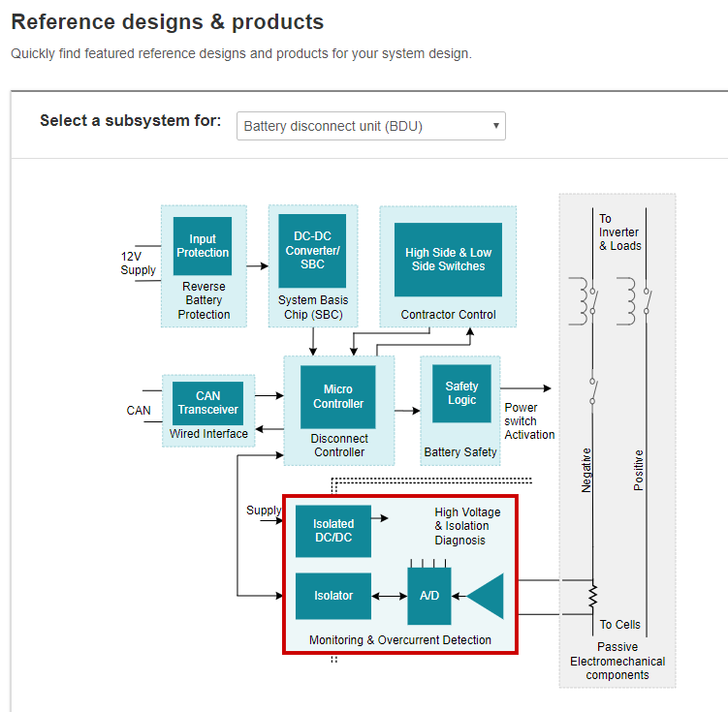
Task: Click the relay coil symbol on Negative line
Action: 579,301
